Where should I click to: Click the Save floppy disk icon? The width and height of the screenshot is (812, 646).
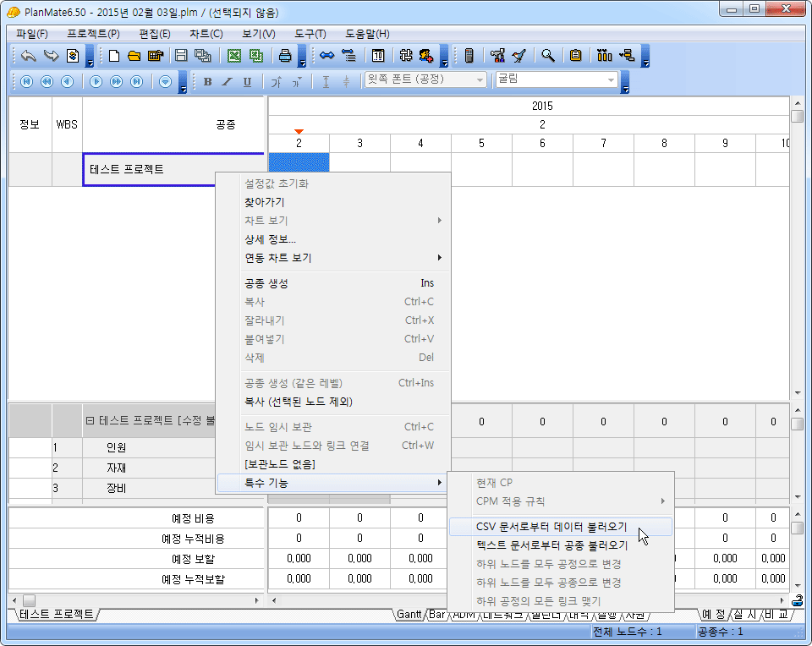(180, 56)
